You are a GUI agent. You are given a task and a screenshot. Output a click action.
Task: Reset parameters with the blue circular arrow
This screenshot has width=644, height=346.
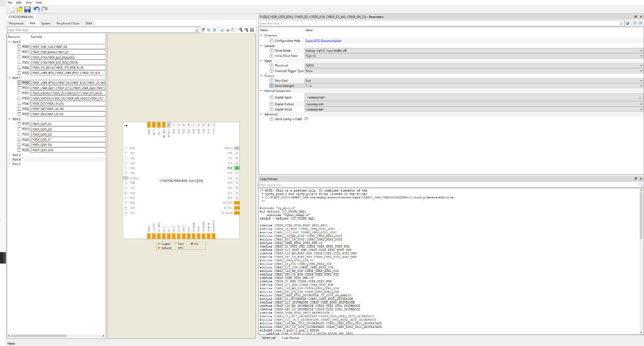tap(628, 23)
